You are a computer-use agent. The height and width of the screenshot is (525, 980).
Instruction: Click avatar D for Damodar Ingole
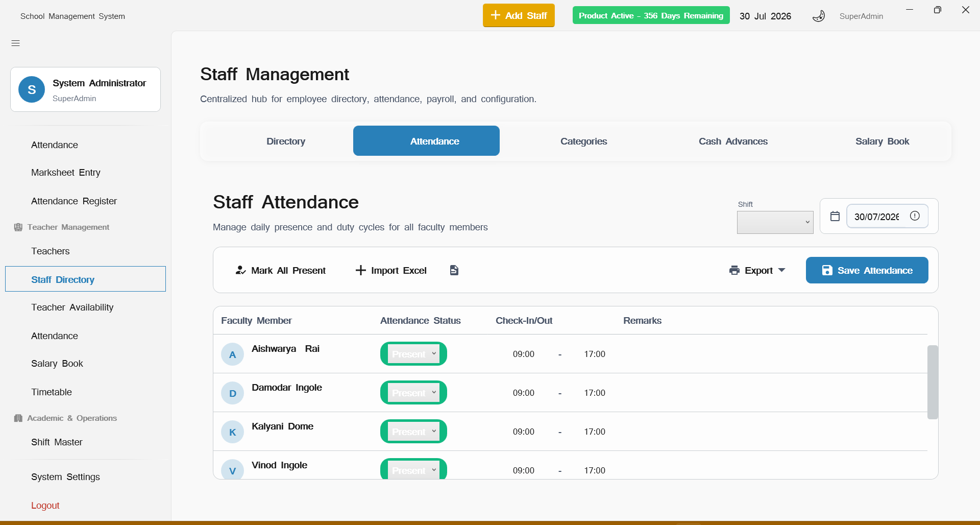click(x=232, y=393)
